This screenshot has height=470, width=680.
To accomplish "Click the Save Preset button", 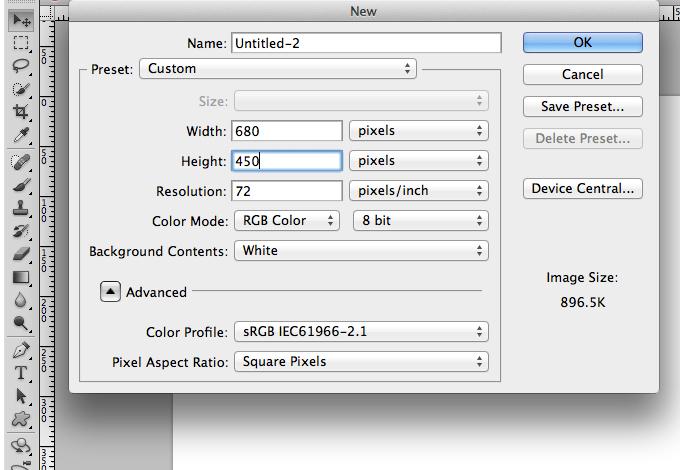I will coord(582,106).
